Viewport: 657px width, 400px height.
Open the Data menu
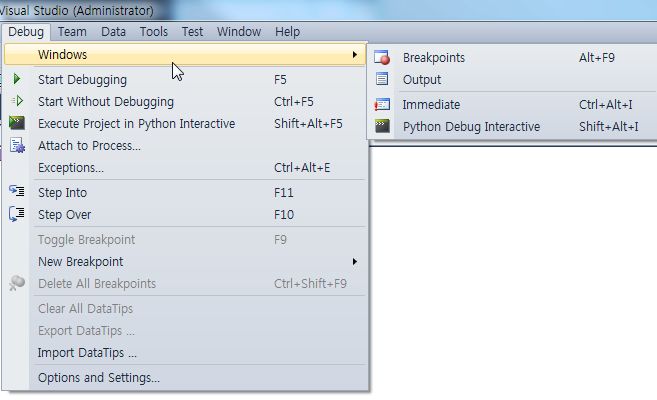click(113, 32)
